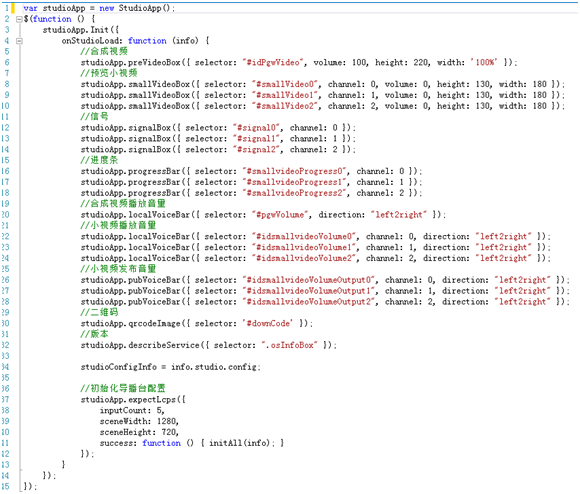Click the '//预览小视频' comment
Viewport: 580px width, 494px height.
[109, 73]
